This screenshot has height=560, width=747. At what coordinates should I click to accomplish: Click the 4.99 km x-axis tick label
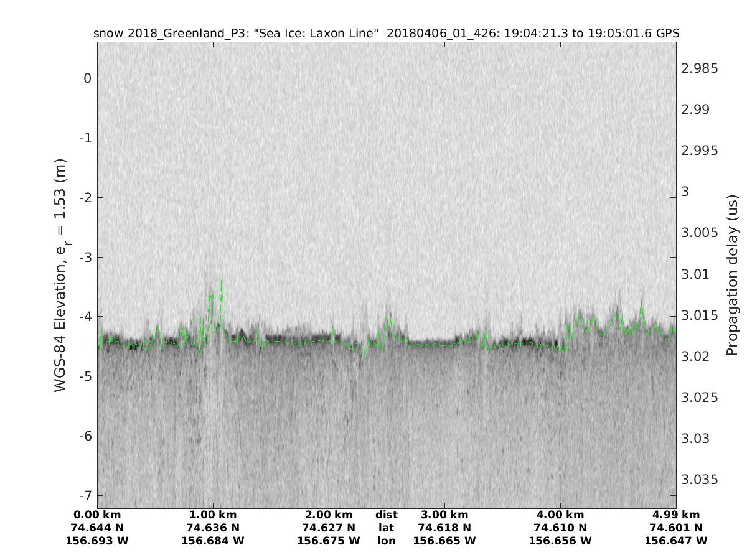[676, 515]
